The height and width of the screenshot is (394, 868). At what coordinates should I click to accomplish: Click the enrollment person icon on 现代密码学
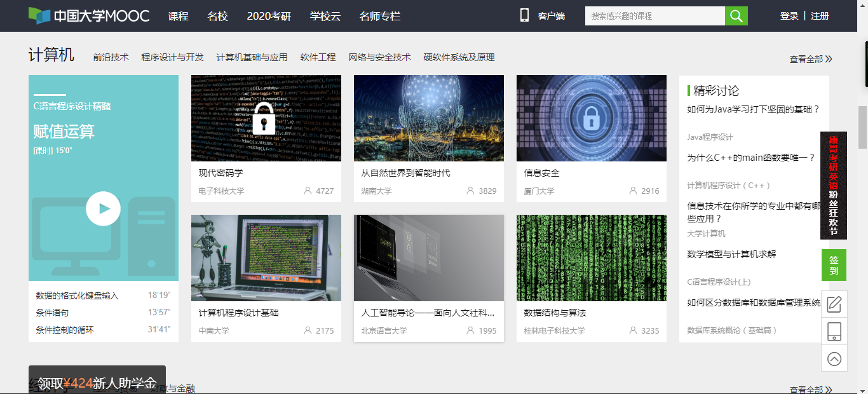[x=308, y=191]
